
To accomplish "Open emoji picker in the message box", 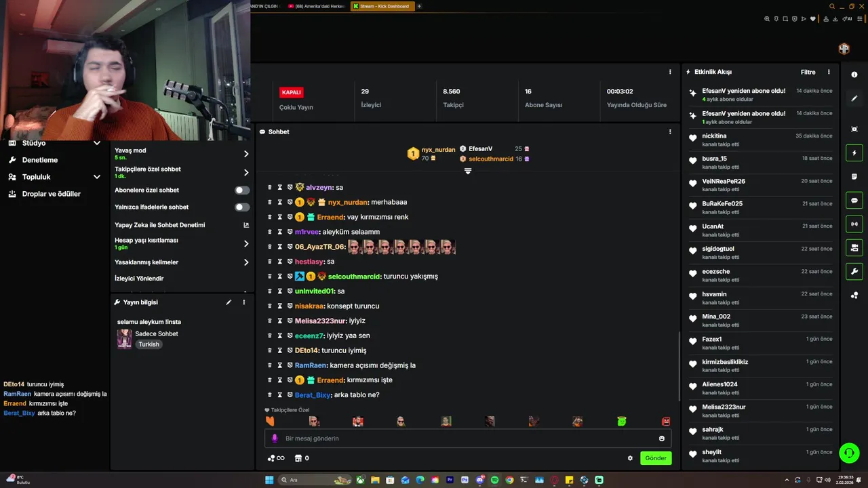I will [662, 439].
